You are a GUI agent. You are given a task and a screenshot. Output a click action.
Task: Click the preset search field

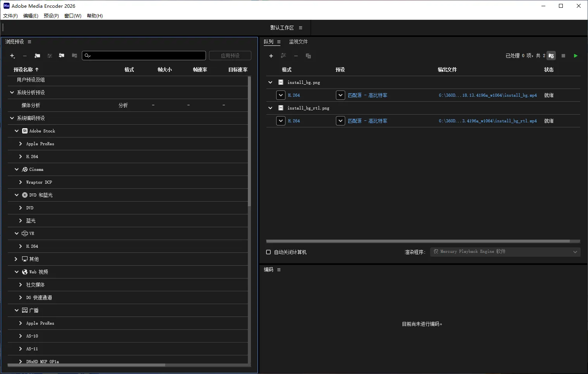point(144,56)
